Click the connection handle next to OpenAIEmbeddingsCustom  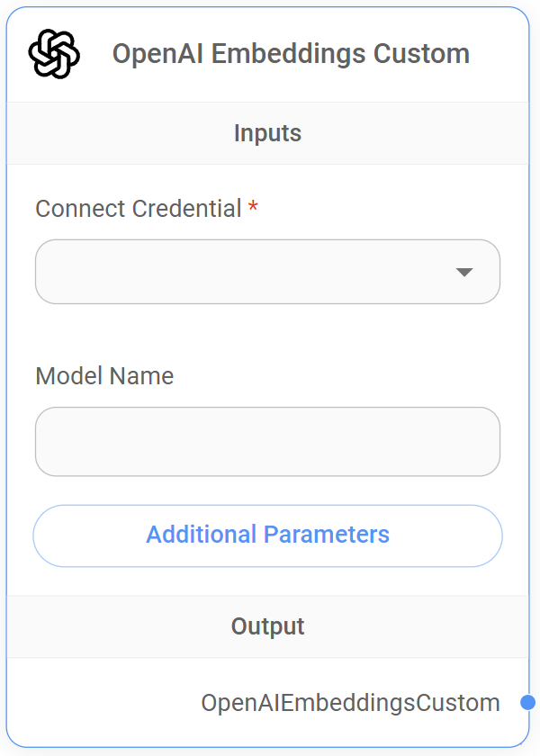pyautogui.click(x=527, y=703)
